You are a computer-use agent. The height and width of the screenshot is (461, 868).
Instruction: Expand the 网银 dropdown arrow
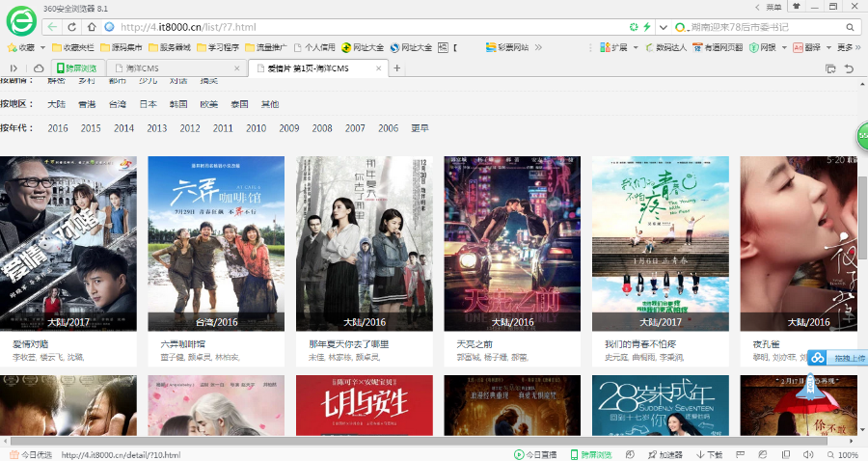(784, 47)
